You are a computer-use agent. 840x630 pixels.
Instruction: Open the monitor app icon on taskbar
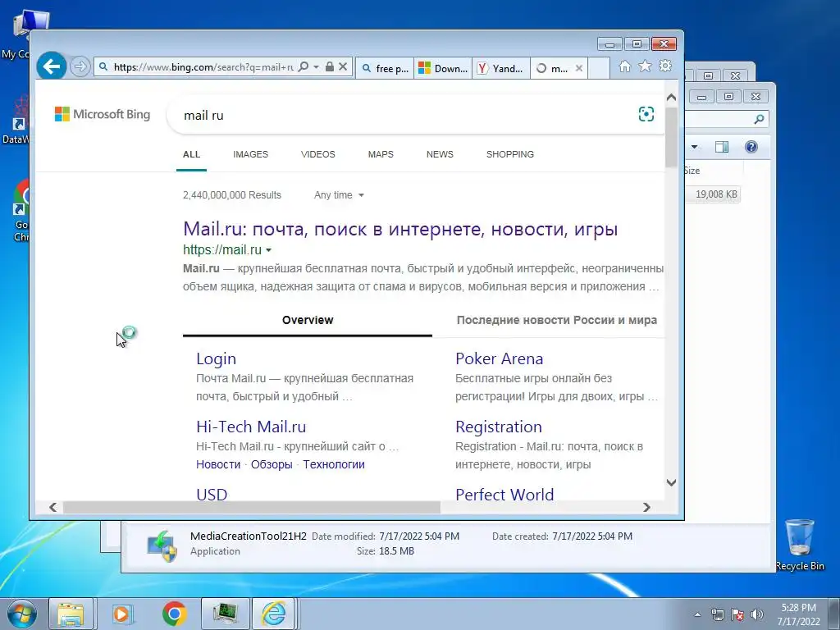(226, 614)
